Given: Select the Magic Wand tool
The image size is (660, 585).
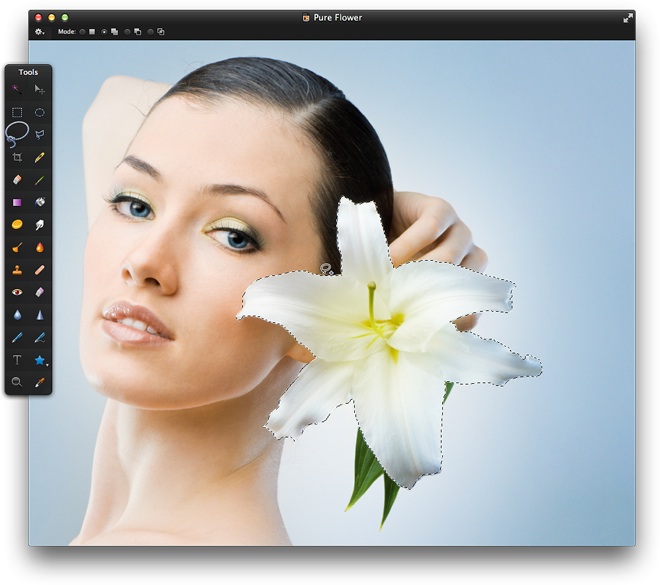Looking at the screenshot, I should click(x=17, y=90).
